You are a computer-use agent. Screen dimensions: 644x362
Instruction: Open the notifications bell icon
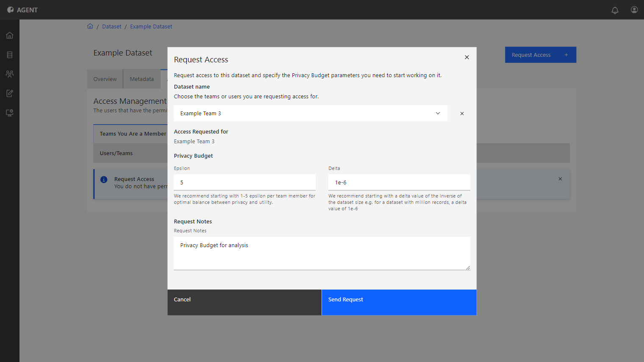point(615,10)
